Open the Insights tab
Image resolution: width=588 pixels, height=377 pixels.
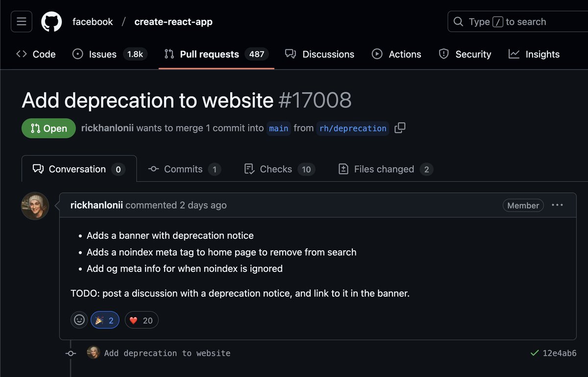534,54
